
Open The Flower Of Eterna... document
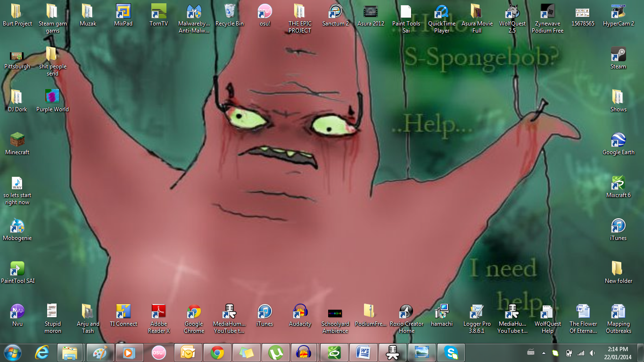point(583,319)
